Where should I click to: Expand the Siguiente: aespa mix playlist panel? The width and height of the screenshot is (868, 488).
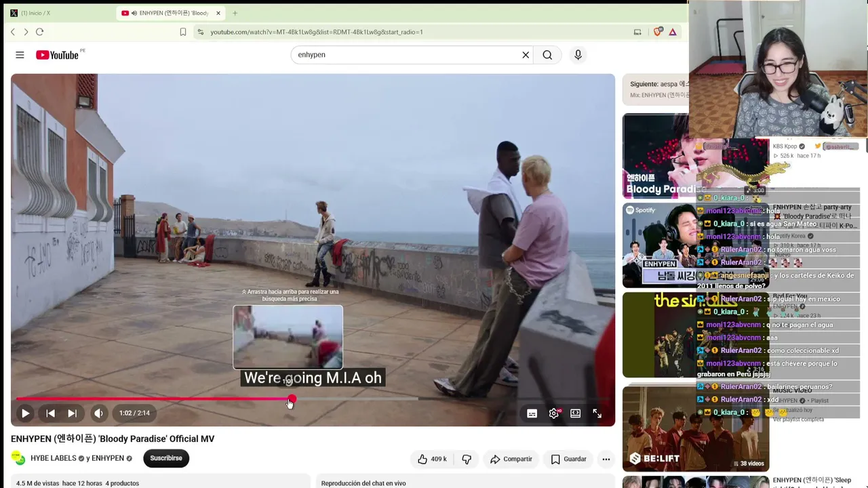click(656, 89)
